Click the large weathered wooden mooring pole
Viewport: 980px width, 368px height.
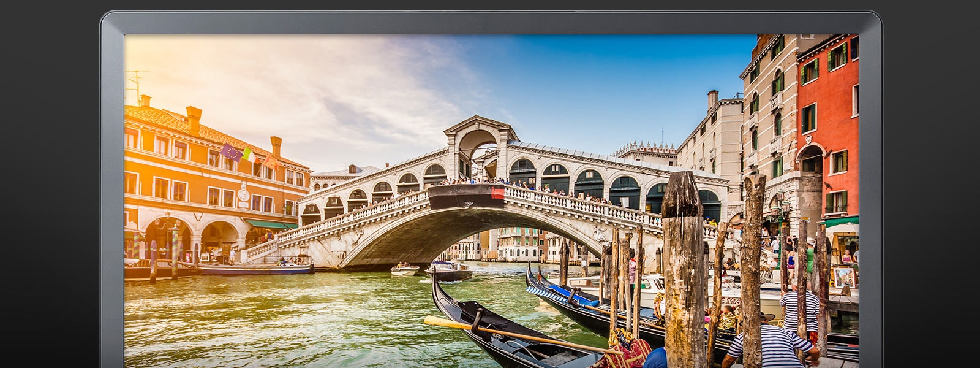point(683,270)
